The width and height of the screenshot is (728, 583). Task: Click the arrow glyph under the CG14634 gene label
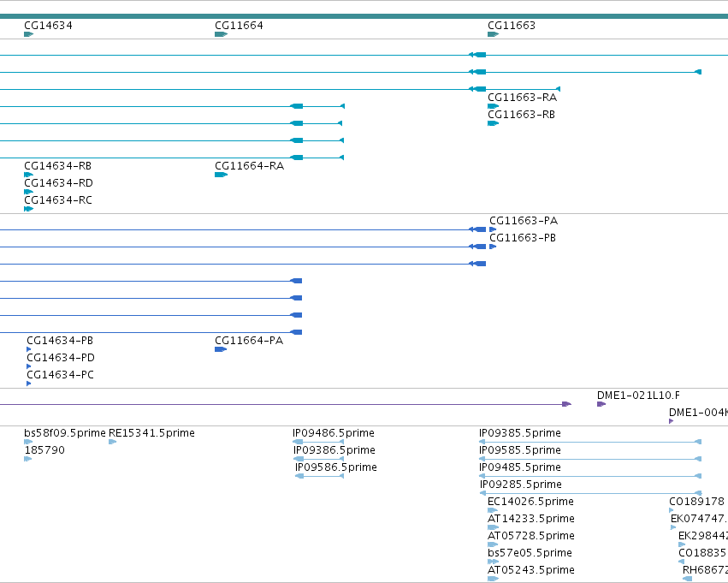[x=29, y=34]
